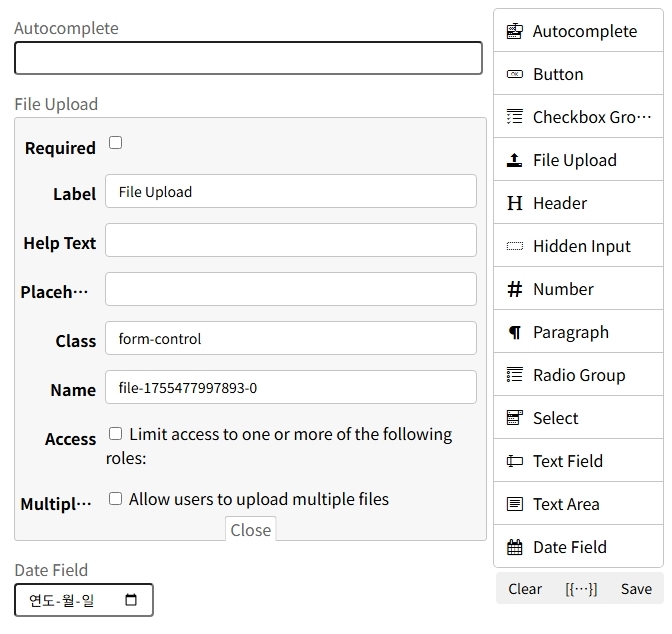
Task: Click the File Upload field heading
Action: [56, 104]
